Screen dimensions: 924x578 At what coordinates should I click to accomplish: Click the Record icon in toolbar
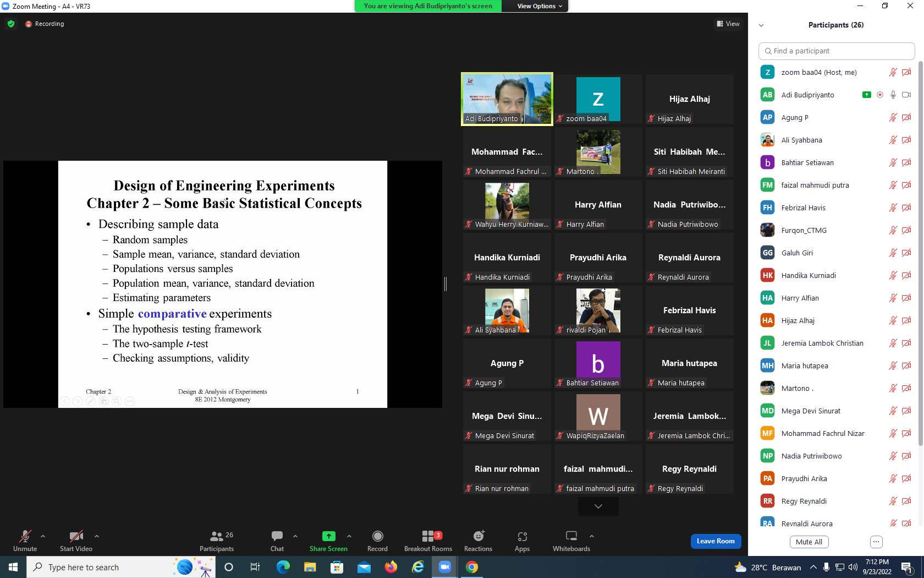pyautogui.click(x=377, y=536)
